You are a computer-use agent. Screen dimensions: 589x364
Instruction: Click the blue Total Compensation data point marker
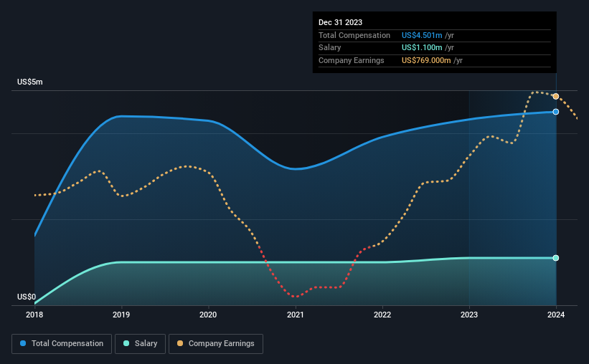[x=555, y=112]
